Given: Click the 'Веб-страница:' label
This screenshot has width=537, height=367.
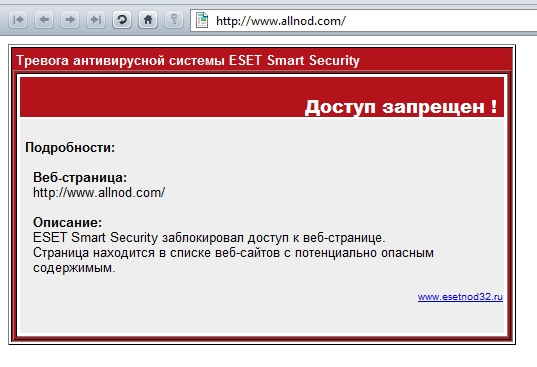Looking at the screenshot, I should pos(80,177).
